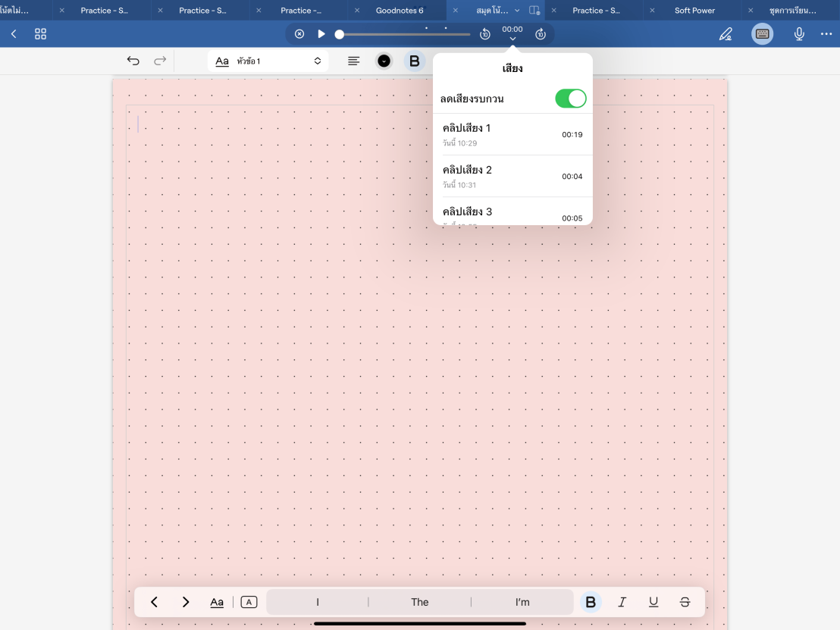The image size is (840, 630).
Task: Open the text alignment icon
Action: pos(353,61)
